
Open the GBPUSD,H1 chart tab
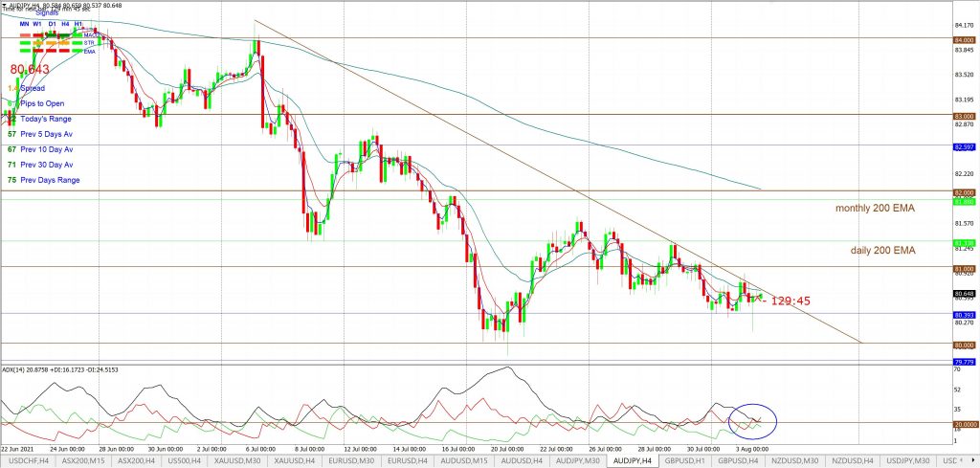685,461
